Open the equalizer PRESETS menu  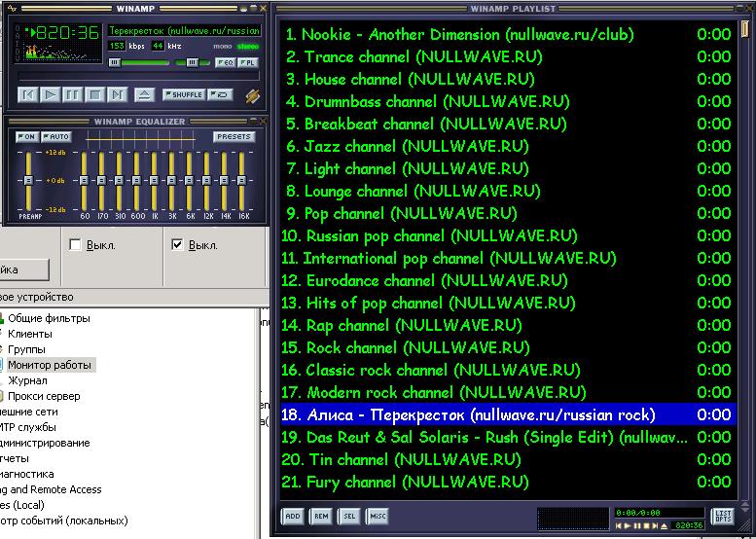[234, 137]
